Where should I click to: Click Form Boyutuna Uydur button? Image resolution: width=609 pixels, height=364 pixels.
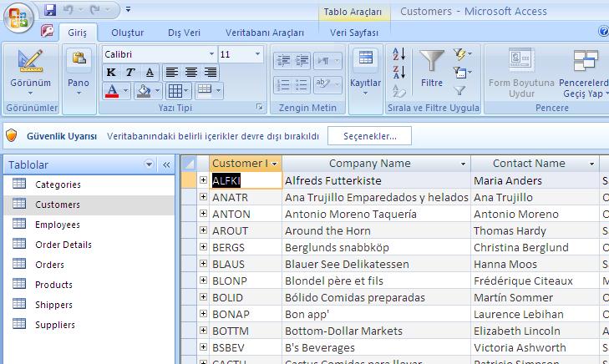pos(521,73)
